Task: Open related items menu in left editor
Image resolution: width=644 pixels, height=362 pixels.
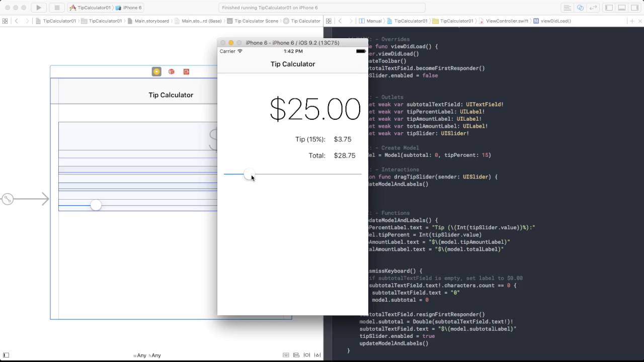Action: click(x=5, y=21)
